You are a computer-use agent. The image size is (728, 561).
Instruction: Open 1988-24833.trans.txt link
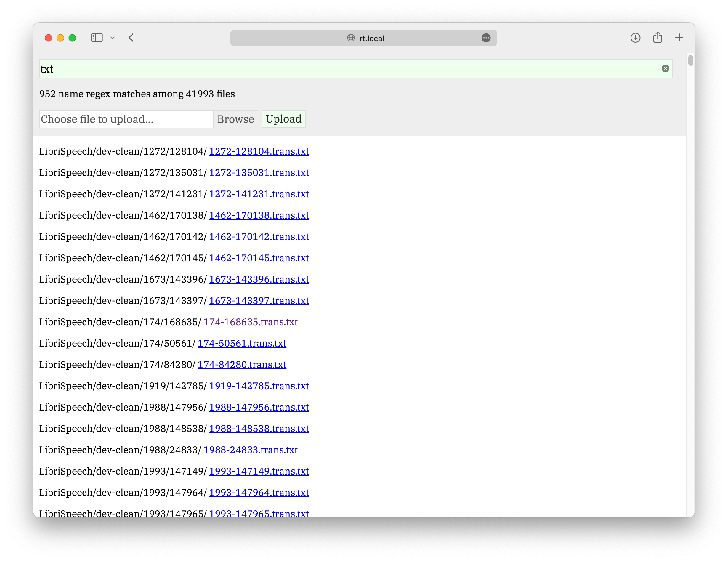(250, 450)
